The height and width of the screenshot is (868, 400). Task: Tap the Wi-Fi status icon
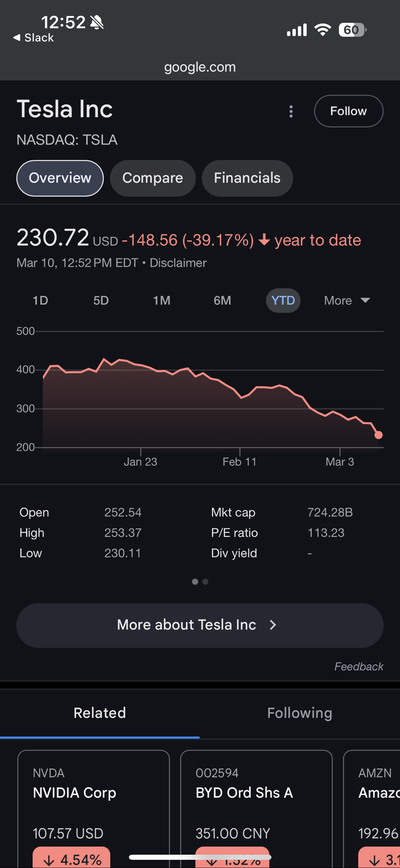pyautogui.click(x=322, y=30)
